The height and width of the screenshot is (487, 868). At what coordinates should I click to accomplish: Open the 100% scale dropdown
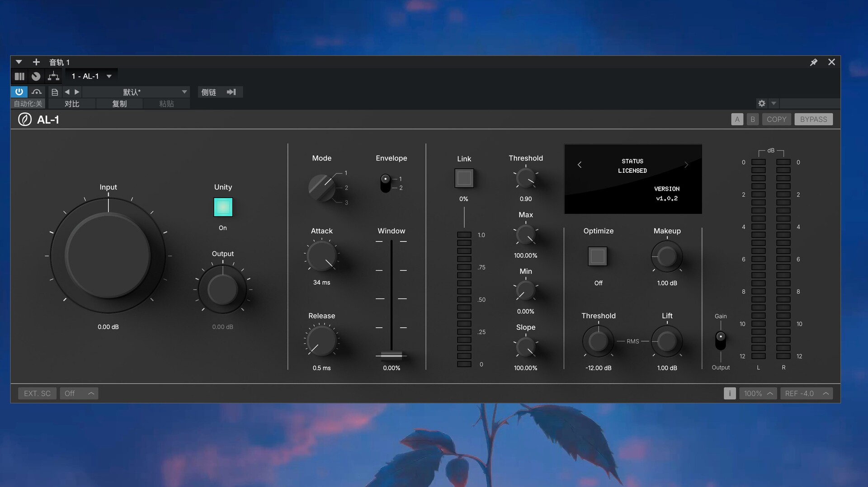[758, 393]
